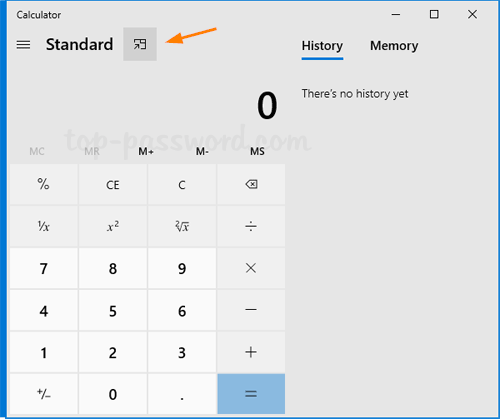Select the multiply operator
Image resolution: width=500 pixels, height=419 pixels.
[251, 268]
